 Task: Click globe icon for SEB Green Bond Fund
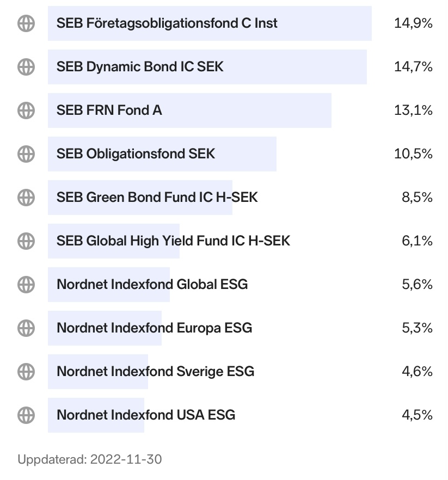tap(26, 197)
